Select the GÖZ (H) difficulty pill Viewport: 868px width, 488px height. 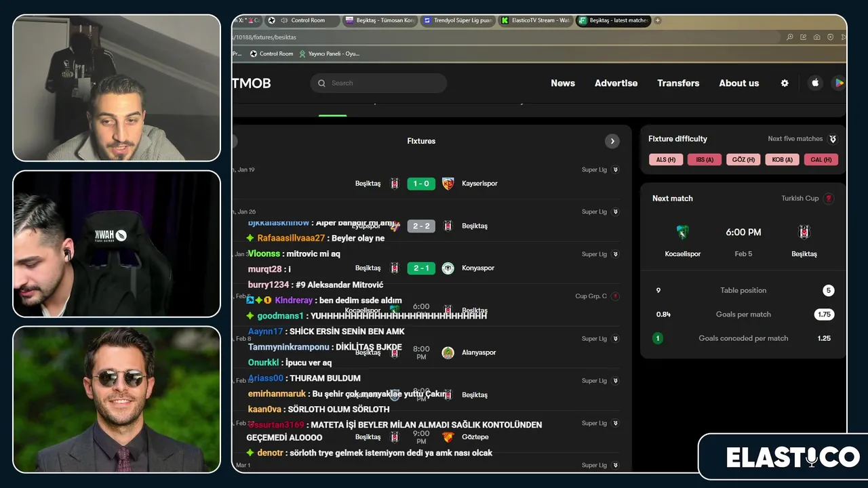[x=743, y=160]
